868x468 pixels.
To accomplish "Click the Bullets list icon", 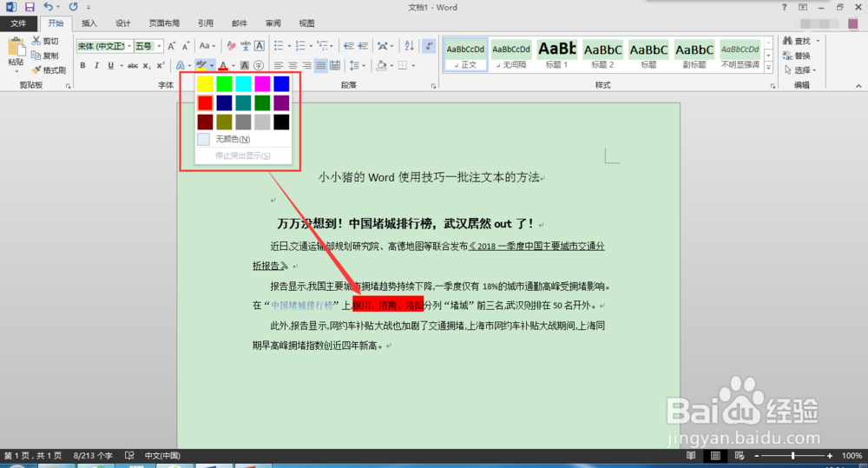I will [x=279, y=46].
